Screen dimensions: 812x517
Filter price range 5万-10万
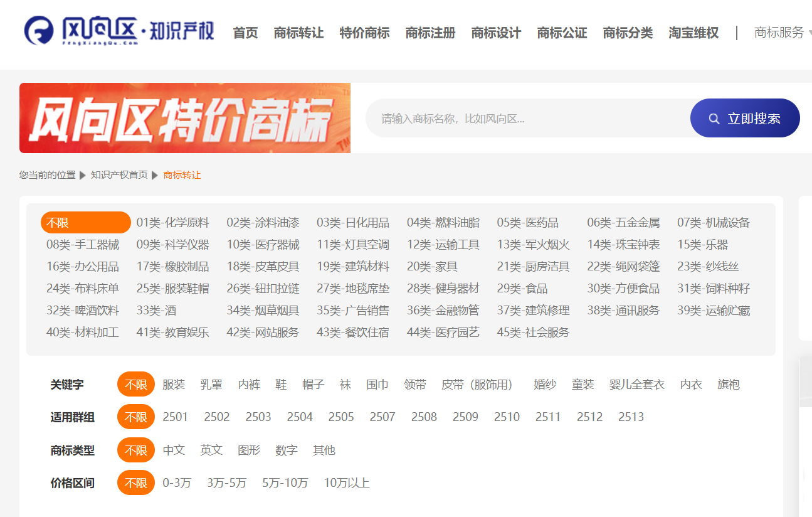pyautogui.click(x=285, y=483)
